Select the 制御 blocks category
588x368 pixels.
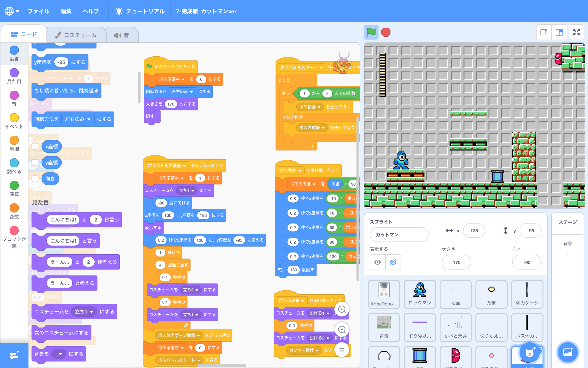point(14,144)
